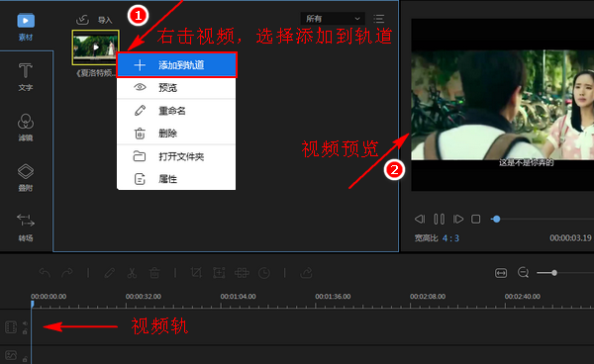Image resolution: width=594 pixels, height=364 pixels.
Task: Step to the next frame in preview
Action: (x=458, y=219)
